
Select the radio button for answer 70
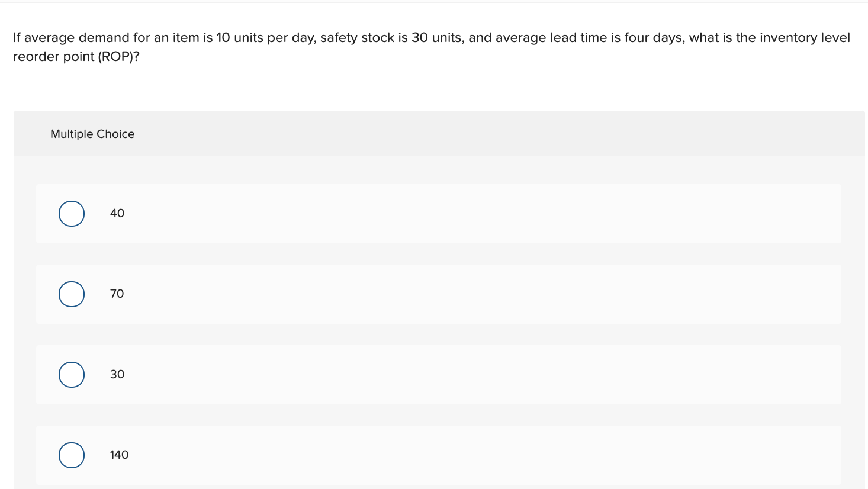(x=71, y=294)
